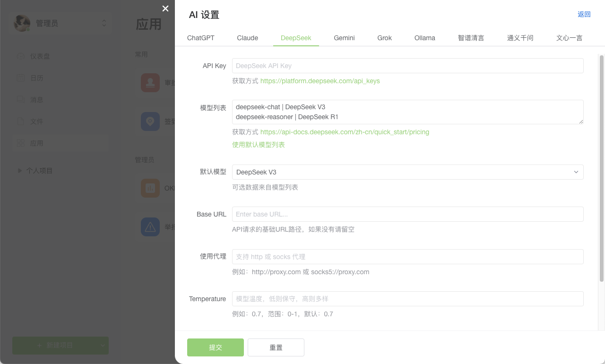Click the 新建项目 button
This screenshot has height=364, width=605.
click(55, 346)
